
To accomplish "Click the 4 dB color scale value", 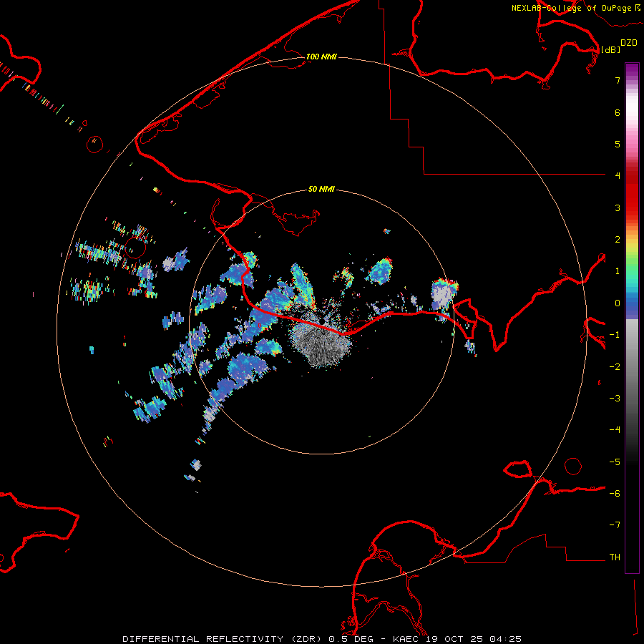I will 618,176.
